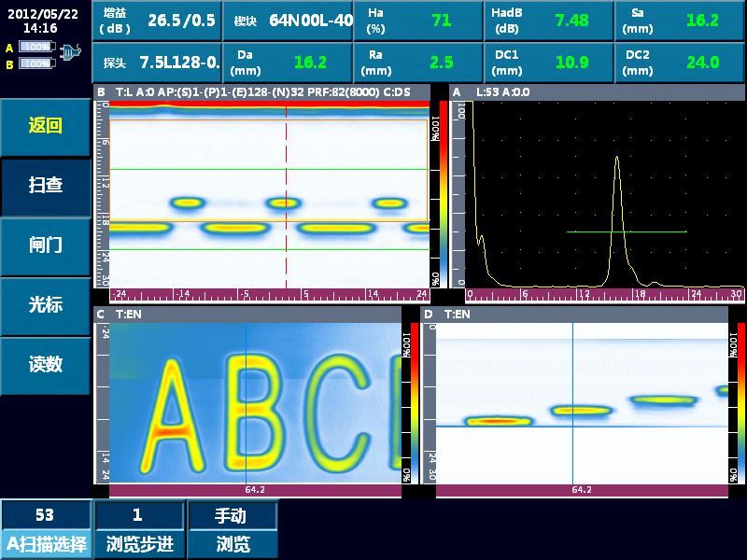Click battery A level indicator
This screenshot has width=747, height=560.
(x=35, y=47)
